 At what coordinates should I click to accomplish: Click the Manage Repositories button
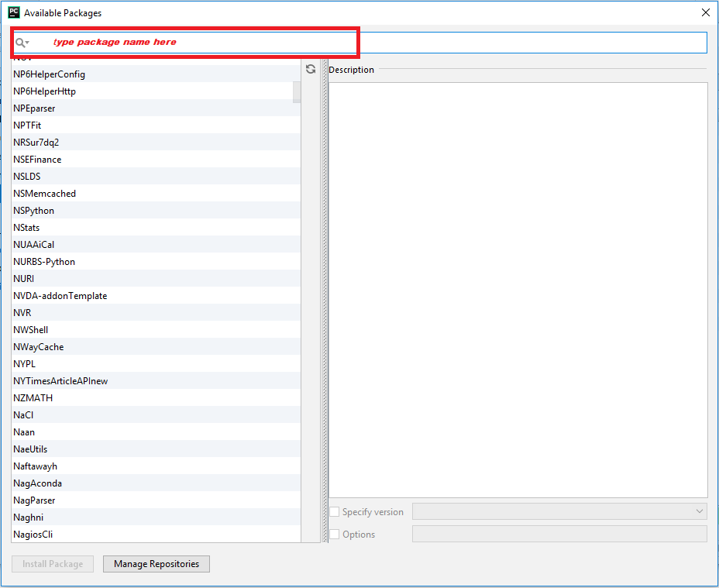click(156, 564)
